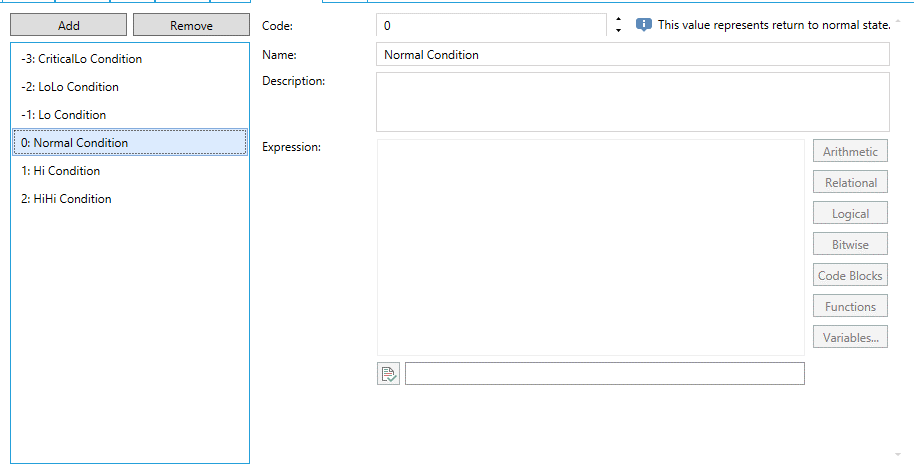
Task: Select the -3: CriticalLo Condition item
Action: 82,59
